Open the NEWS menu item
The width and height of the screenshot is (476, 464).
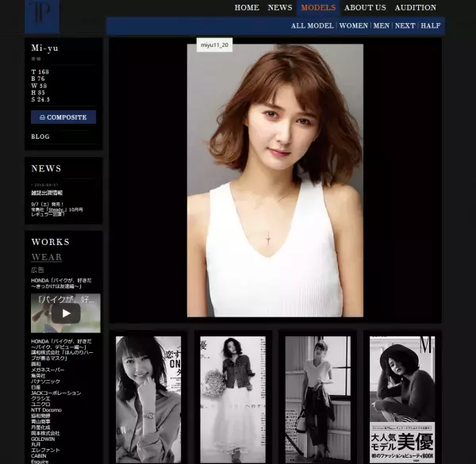[x=280, y=8]
